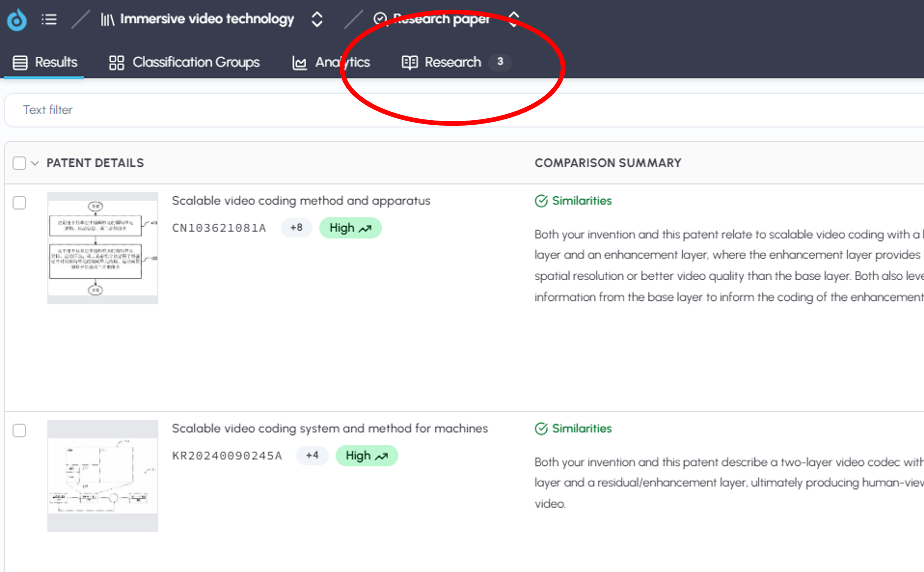Expand the Research paper selector arrows

[514, 18]
